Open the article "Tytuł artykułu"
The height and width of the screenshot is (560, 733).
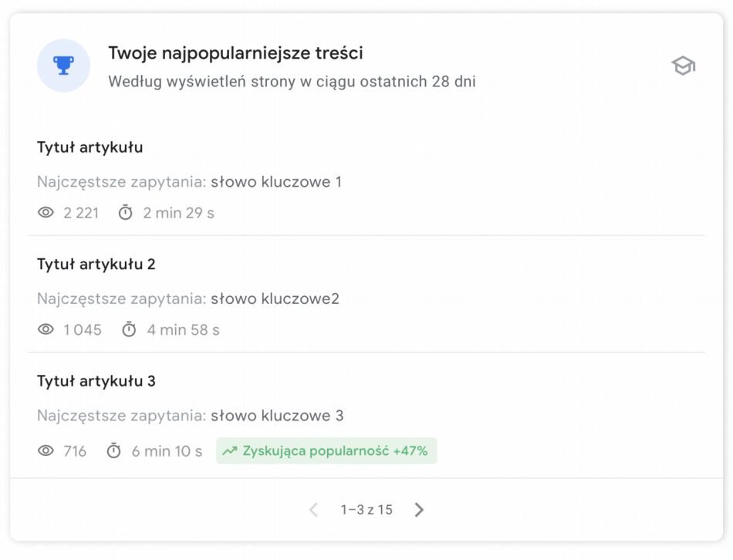[x=90, y=147]
